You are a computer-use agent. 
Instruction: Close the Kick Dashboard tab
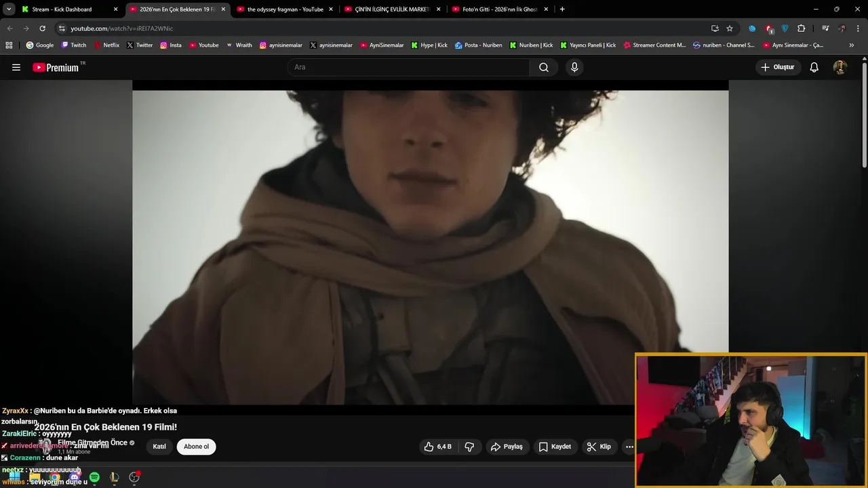point(115,9)
